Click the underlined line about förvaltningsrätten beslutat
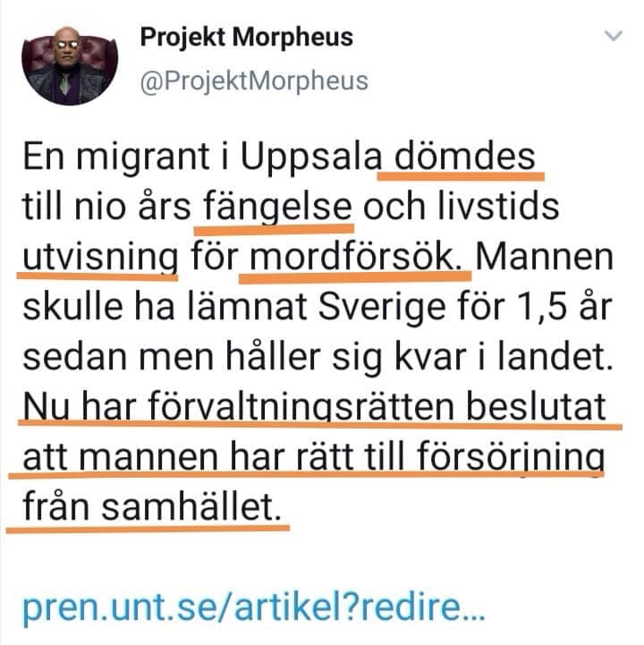This screenshot has height=645, width=644. (314, 406)
